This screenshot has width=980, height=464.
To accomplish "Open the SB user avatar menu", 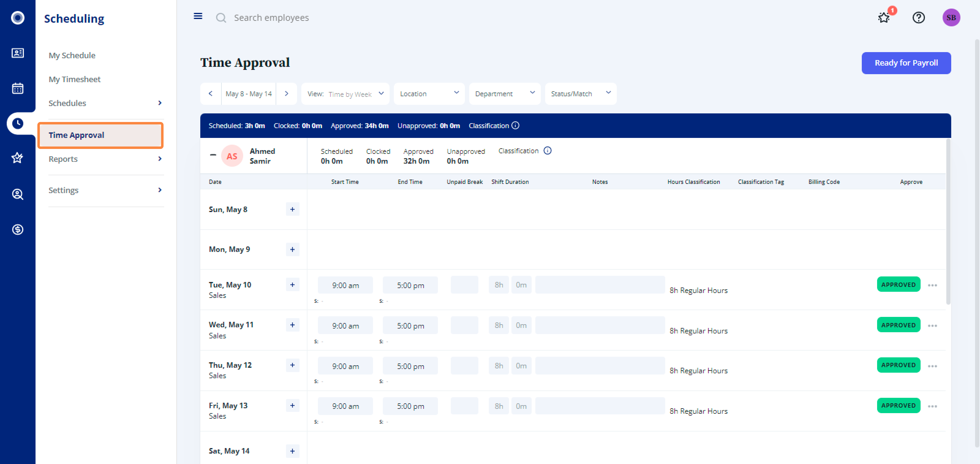I will 951,17.
